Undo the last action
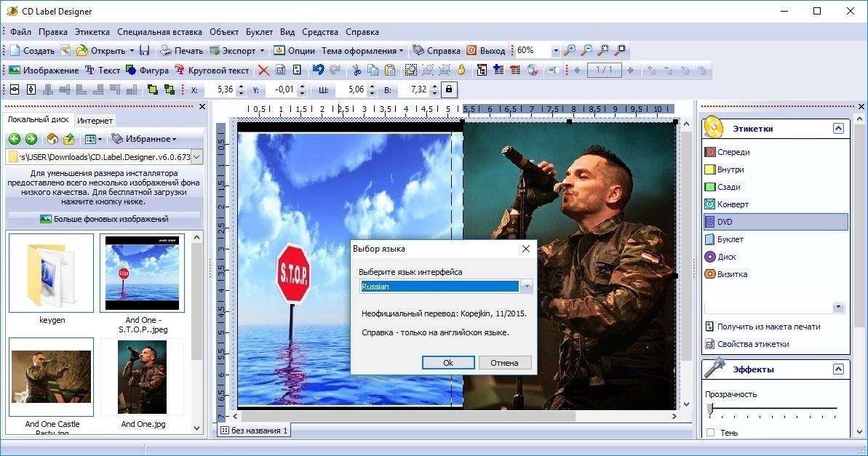 [318, 71]
